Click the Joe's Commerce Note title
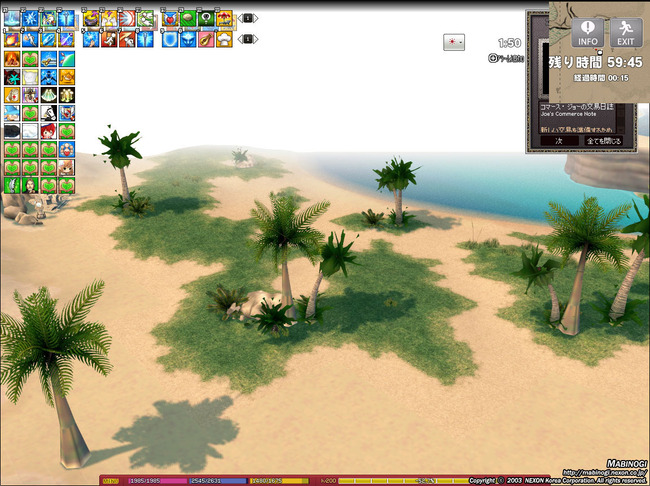Image resolution: width=650 pixels, height=486 pixels. 568,114
